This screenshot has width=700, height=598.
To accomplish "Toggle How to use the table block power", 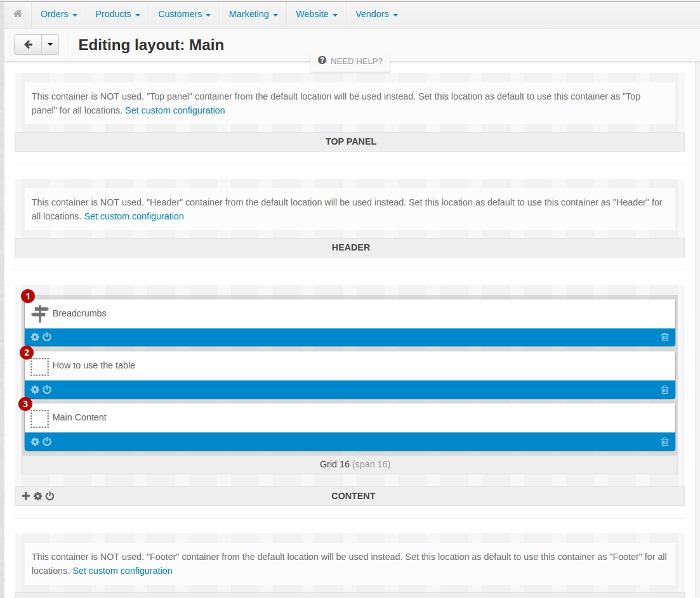I will click(47, 390).
